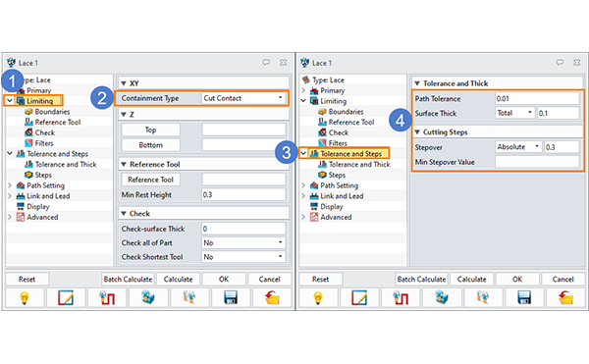Click Cancel in right dialog
Image resolution: width=589 pixels, height=364 pixels.
tap(563, 280)
